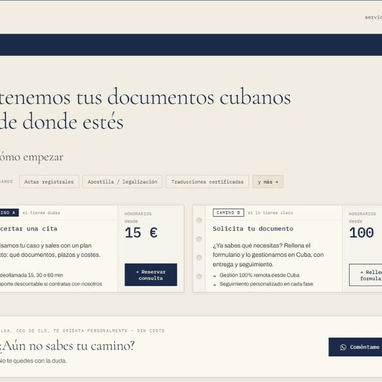Click the '100' price value
Screen dimensions: 382x382
click(x=361, y=233)
